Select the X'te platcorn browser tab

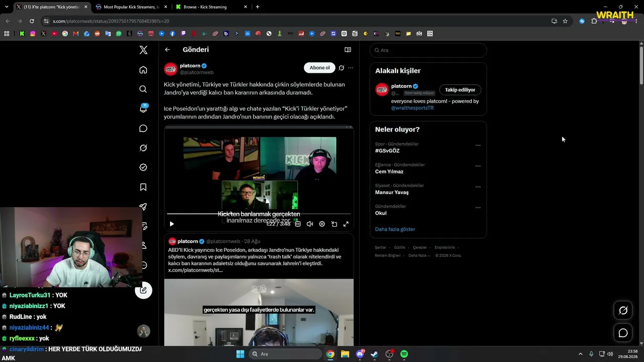[x=51, y=7]
